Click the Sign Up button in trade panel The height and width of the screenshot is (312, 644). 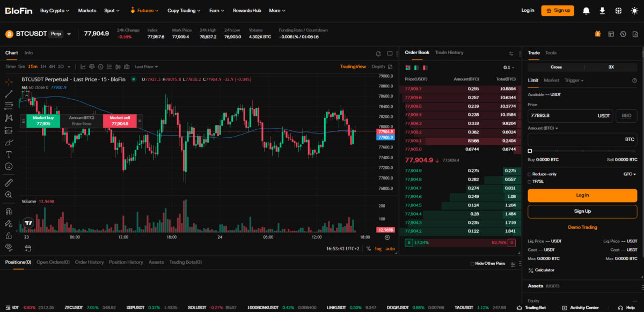[x=582, y=211]
